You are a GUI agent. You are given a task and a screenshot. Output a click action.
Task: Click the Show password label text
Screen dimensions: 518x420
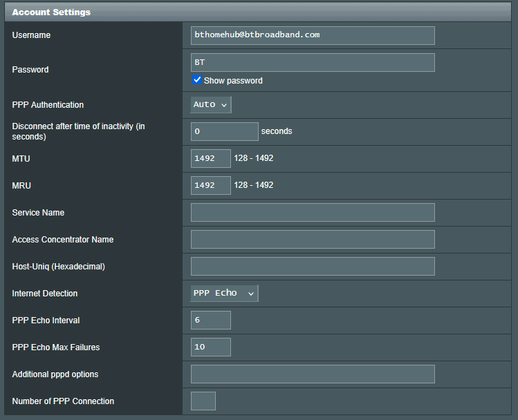tap(233, 81)
